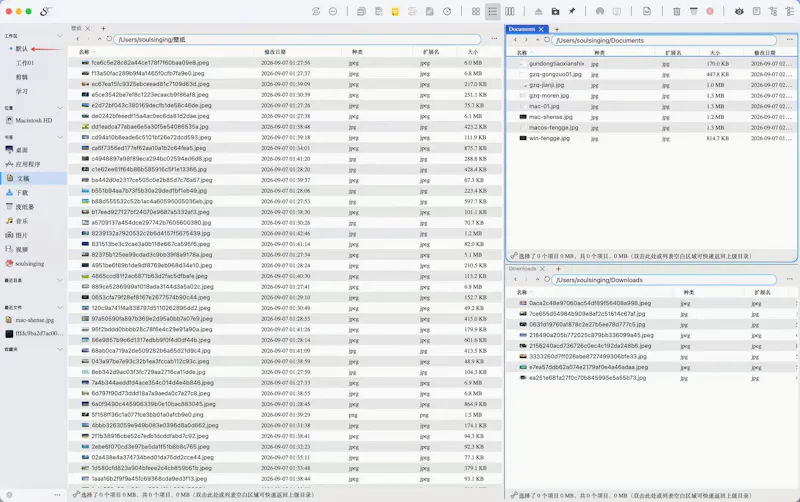Screen dimensions: 800x502
Task: Switch to the 壁纸 tab
Action: pyautogui.click(x=77, y=29)
